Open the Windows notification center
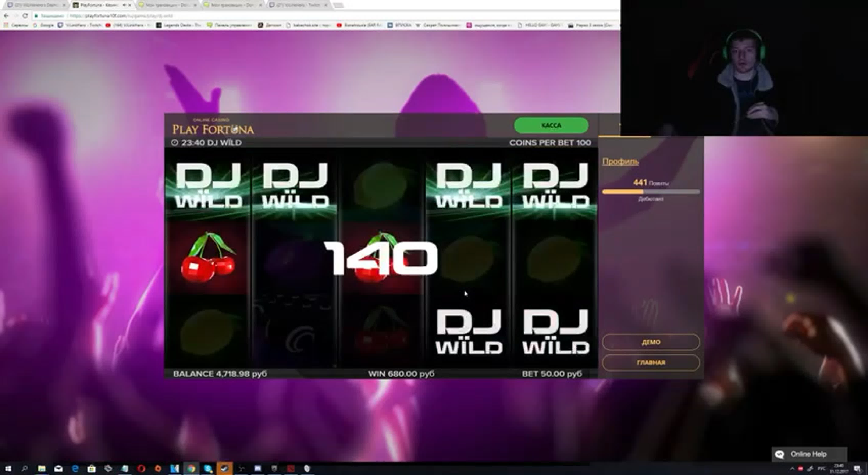 (x=858, y=469)
